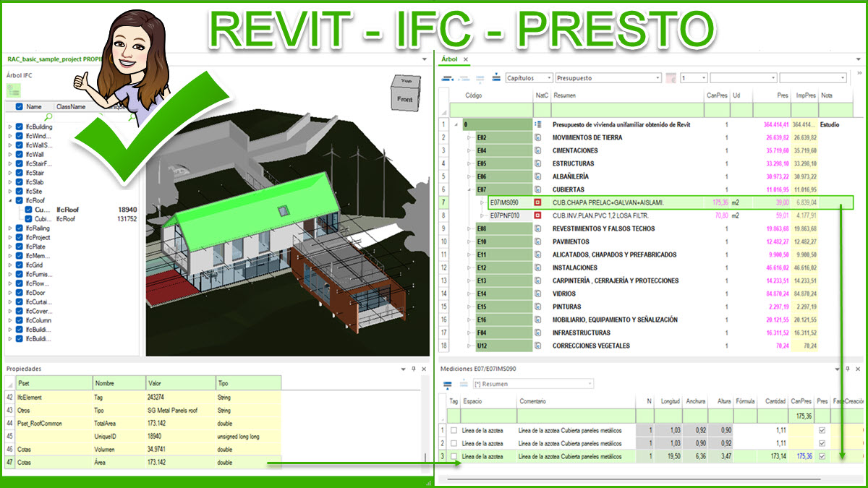Click the NatC icon for E12 INSTALACIONES
The height and width of the screenshot is (488, 868).
click(x=537, y=267)
